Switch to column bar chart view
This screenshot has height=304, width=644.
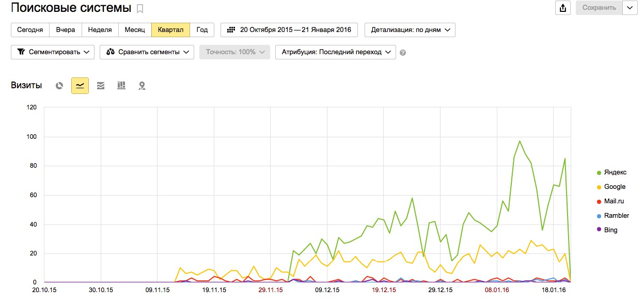click(121, 86)
